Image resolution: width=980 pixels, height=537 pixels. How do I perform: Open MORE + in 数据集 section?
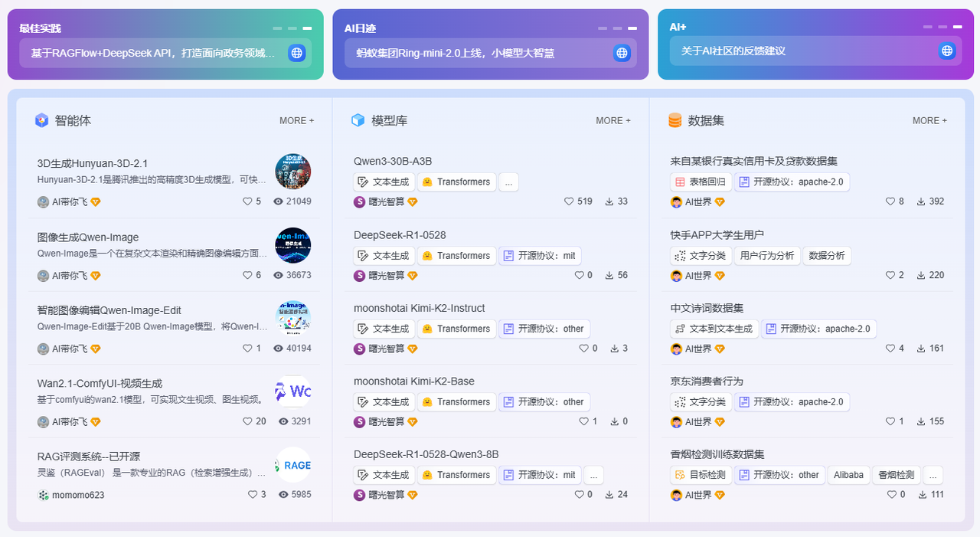point(929,120)
